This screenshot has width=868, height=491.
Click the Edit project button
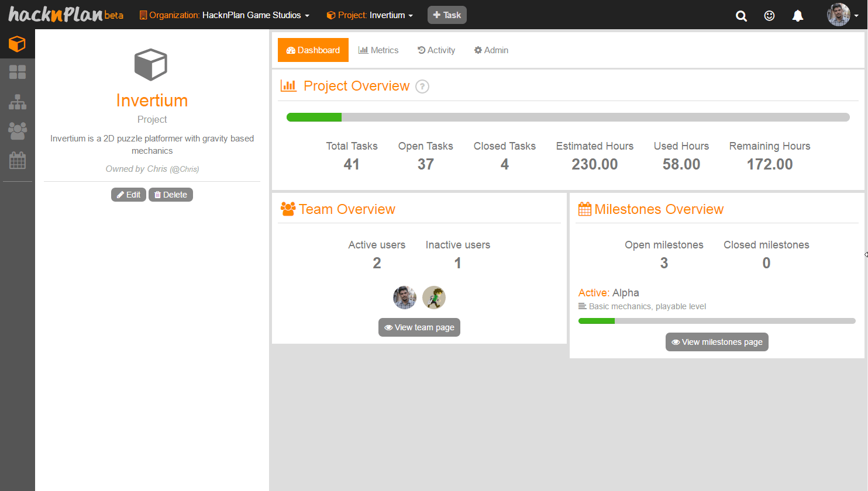(129, 195)
